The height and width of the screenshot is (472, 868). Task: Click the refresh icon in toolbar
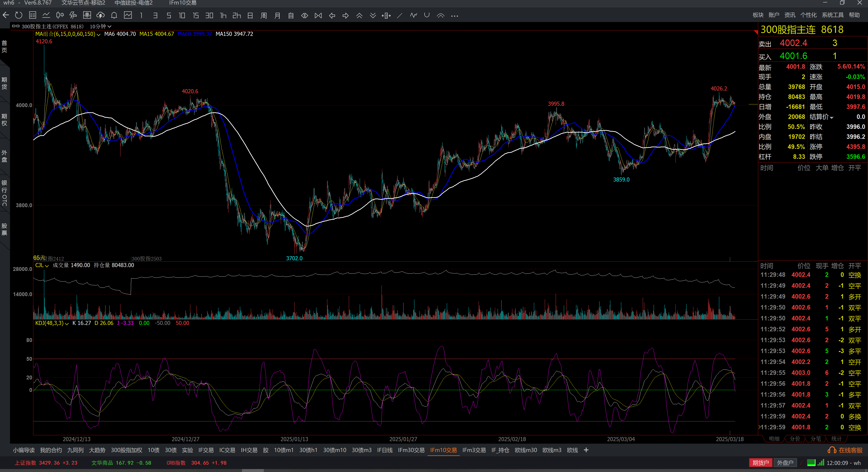19,15
